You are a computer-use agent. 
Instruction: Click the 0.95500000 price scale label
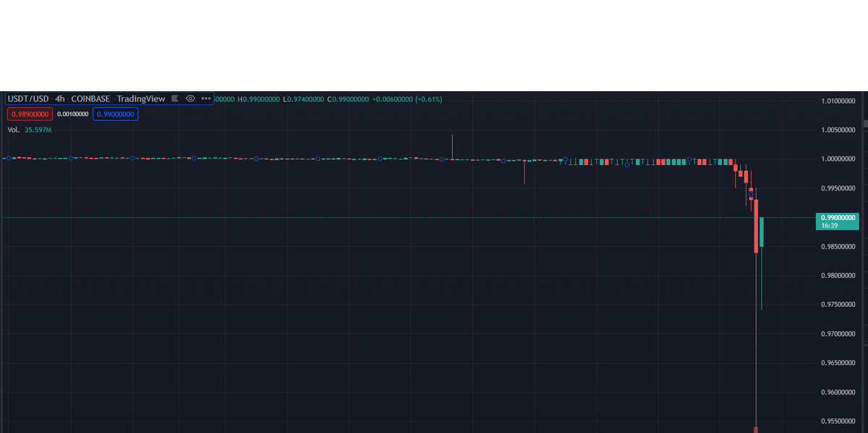(839, 421)
